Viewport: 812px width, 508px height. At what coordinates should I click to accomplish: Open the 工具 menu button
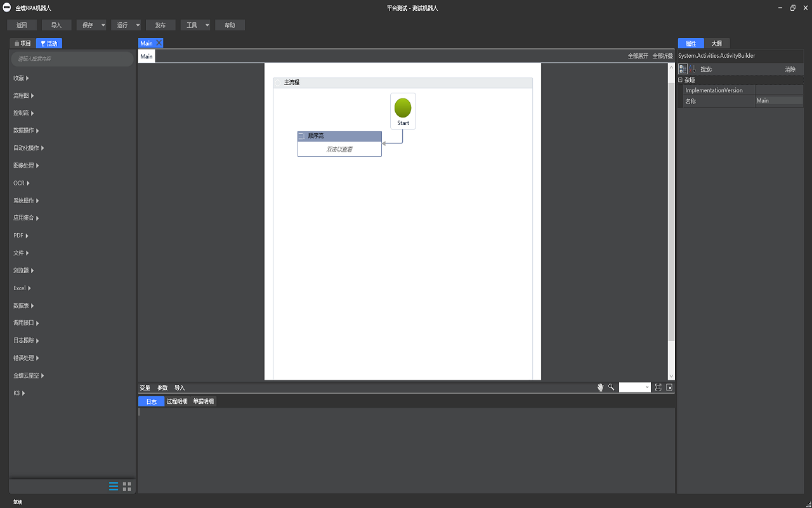192,25
